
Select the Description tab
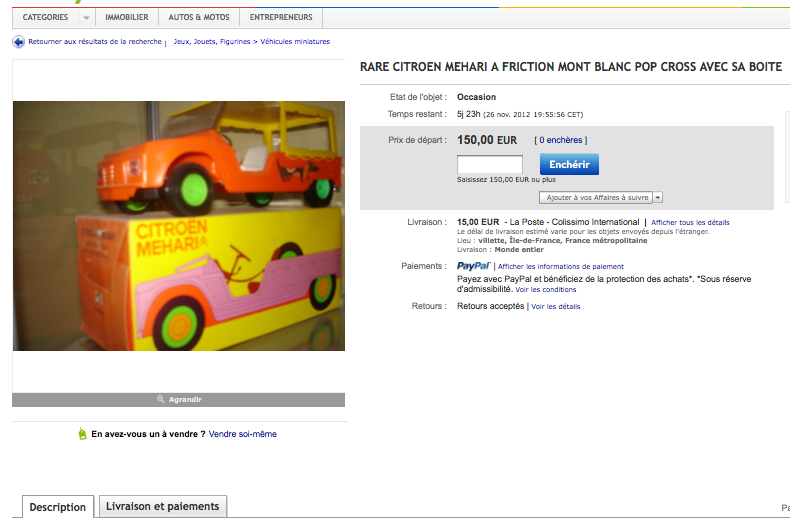click(57, 507)
